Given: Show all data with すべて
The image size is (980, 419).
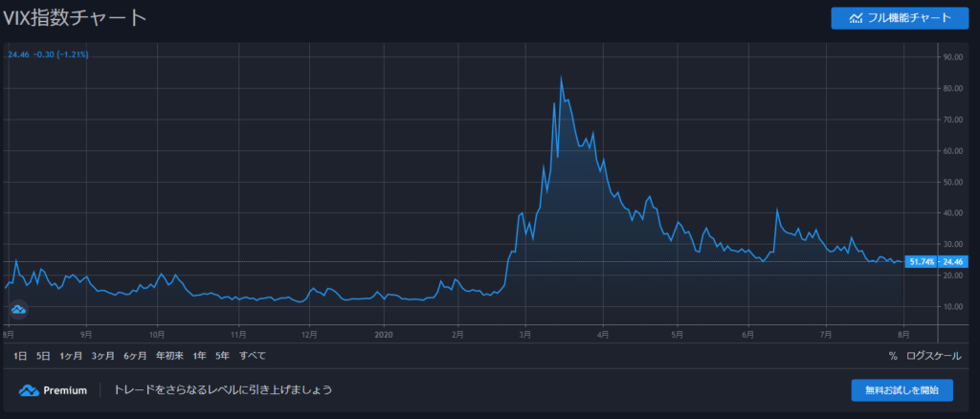Looking at the screenshot, I should pos(253,356).
